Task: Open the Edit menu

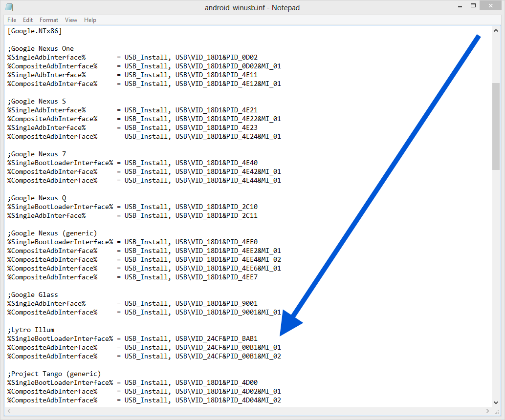Action: pos(28,20)
